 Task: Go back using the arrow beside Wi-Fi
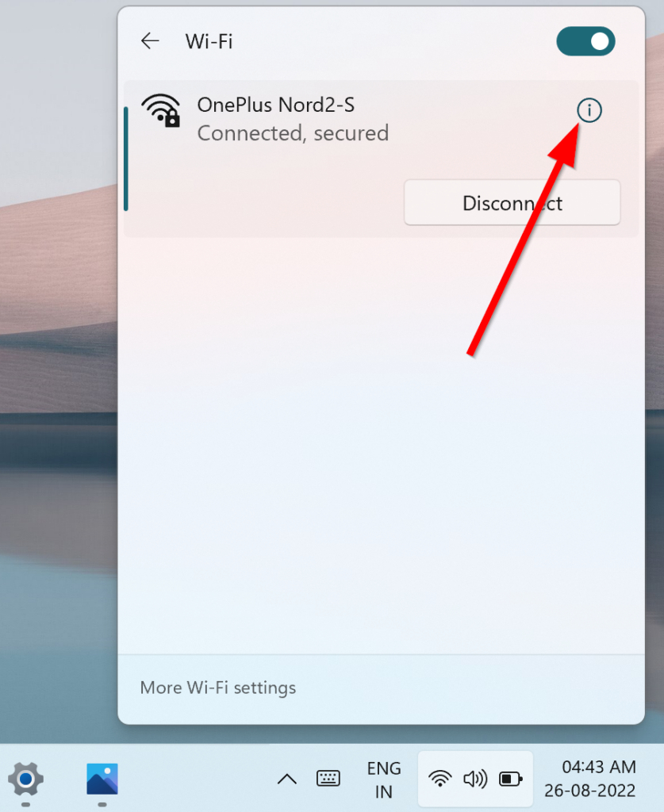point(150,41)
